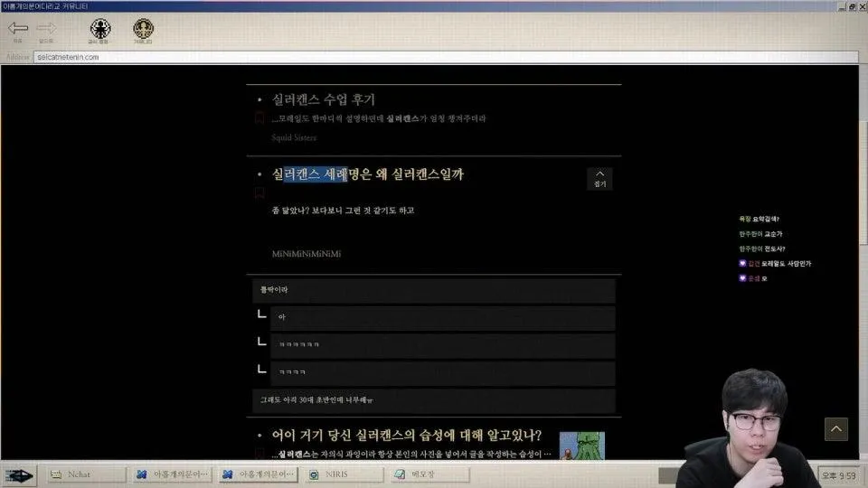This screenshot has width=868, height=488.
Task: Switch to 메모장 taskbar window
Action: pyautogui.click(x=430, y=474)
